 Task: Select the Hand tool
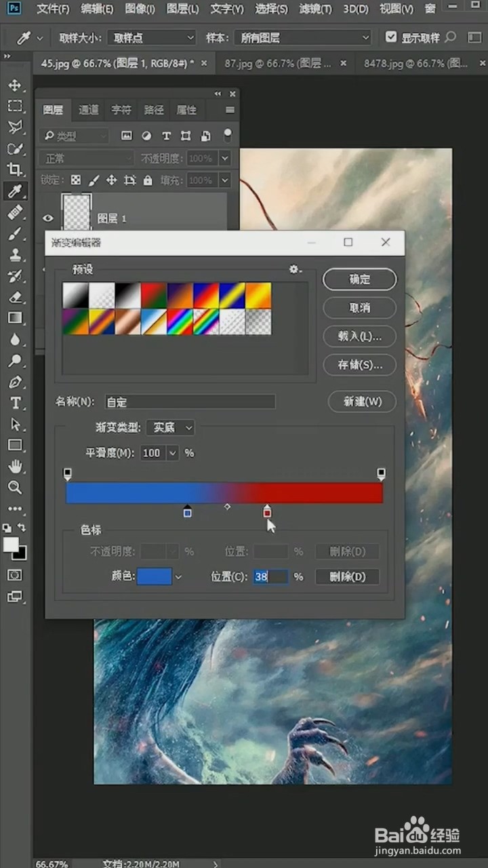[15, 467]
